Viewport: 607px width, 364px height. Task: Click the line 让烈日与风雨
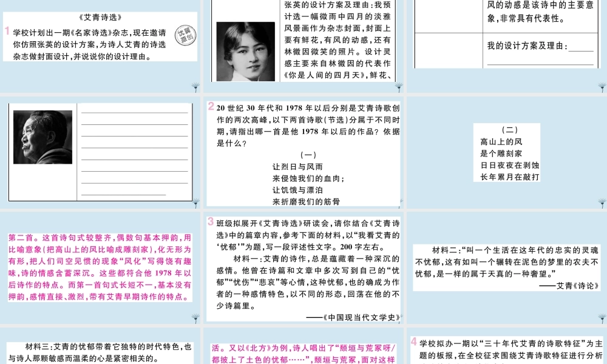pyautogui.click(x=297, y=167)
